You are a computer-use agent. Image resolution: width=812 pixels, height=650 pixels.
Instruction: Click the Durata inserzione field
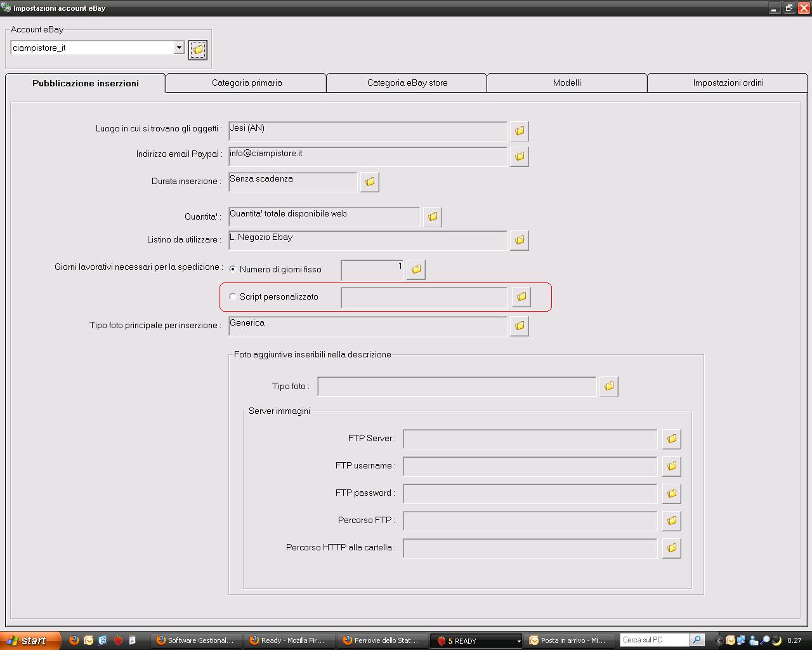tap(293, 182)
